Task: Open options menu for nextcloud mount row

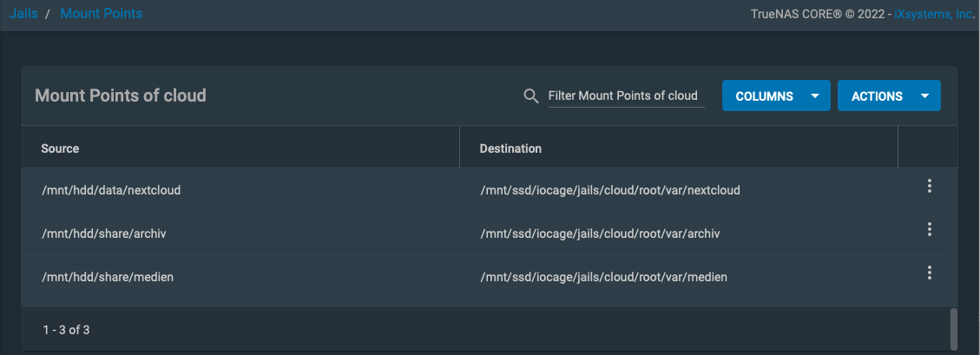Action: click(x=929, y=186)
